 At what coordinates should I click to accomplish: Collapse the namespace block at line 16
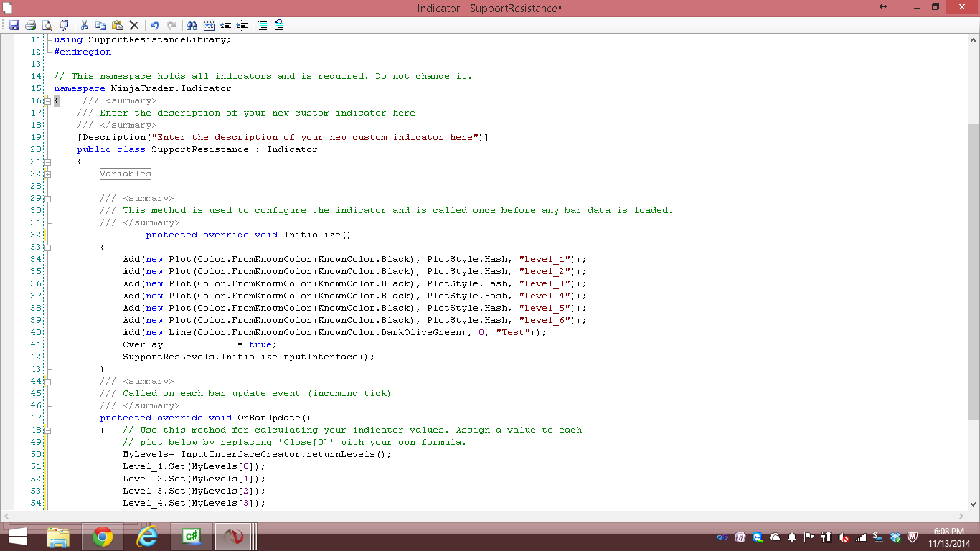coord(47,101)
